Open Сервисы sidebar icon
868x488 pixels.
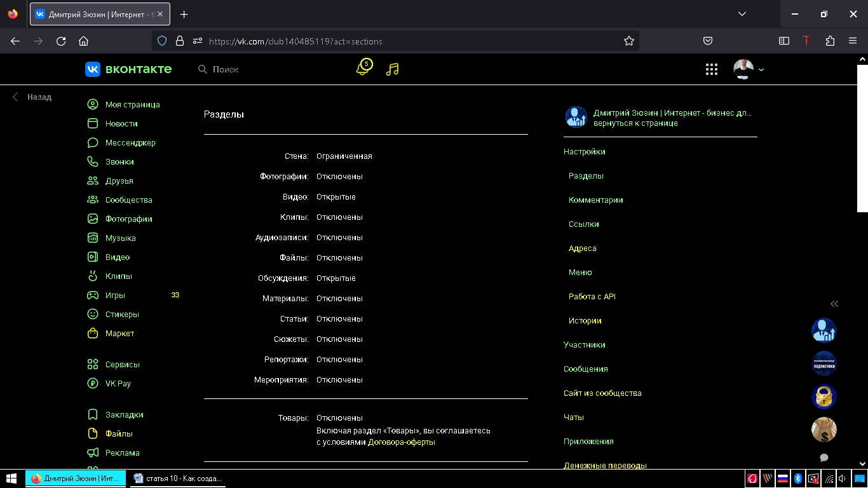click(93, 364)
